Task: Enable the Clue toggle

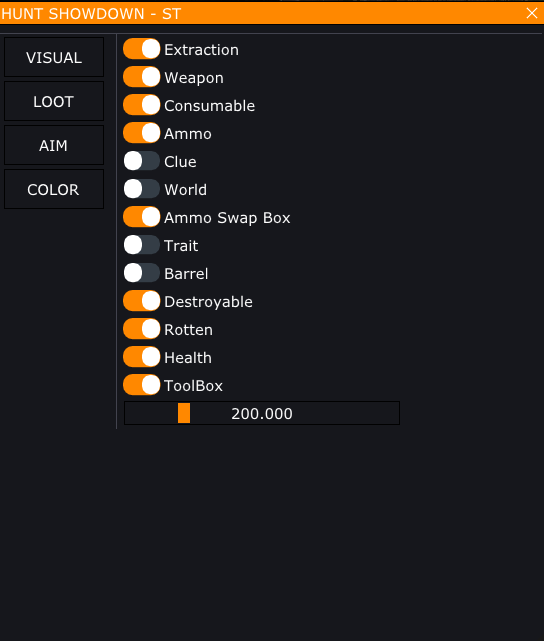Action: point(141,161)
